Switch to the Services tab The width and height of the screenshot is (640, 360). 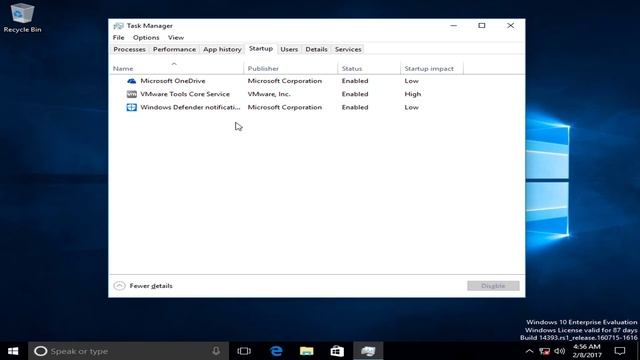click(348, 49)
